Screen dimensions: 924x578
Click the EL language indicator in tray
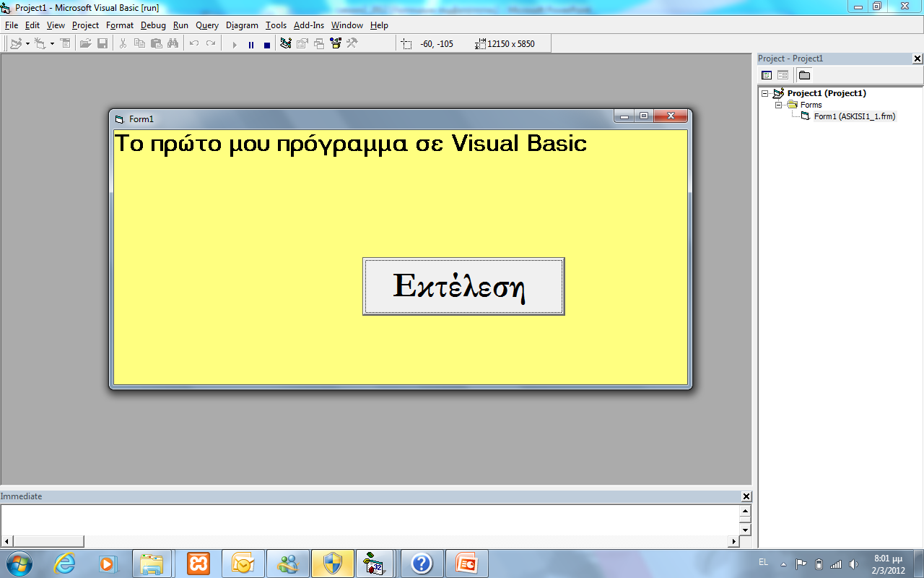click(763, 562)
